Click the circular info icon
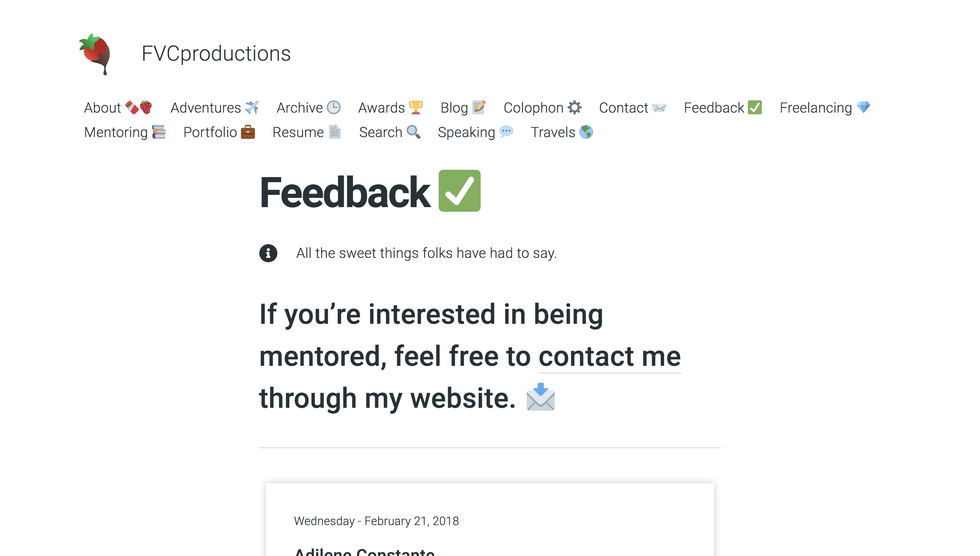Image resolution: width=980 pixels, height=556 pixels. [x=268, y=253]
